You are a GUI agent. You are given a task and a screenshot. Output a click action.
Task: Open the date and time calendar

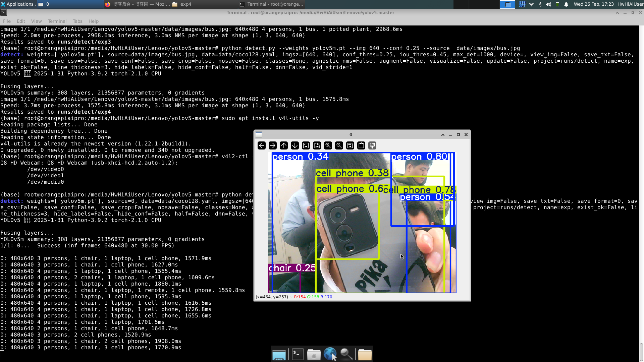coord(593,4)
